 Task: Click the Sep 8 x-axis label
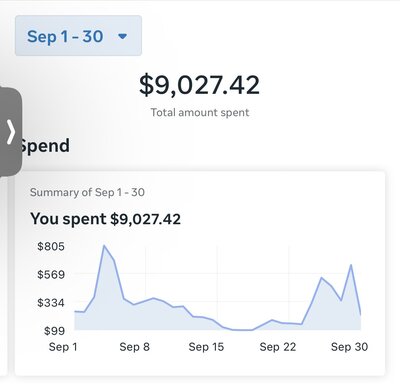tap(135, 347)
